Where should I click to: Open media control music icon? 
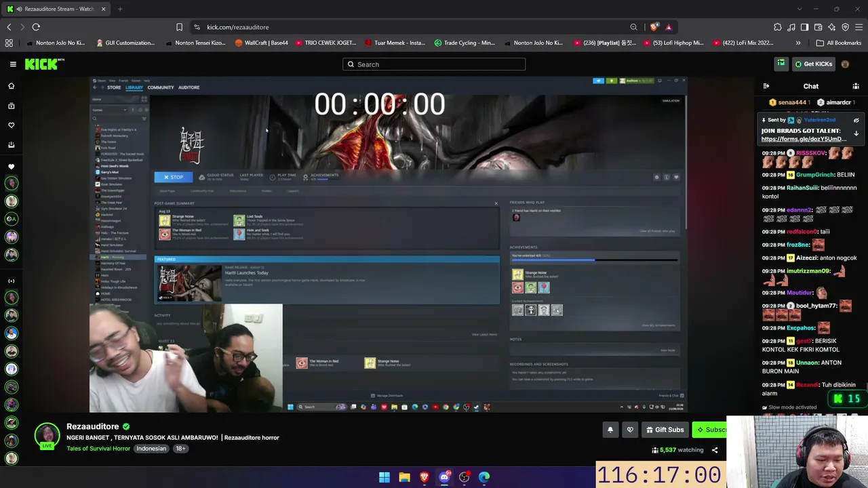[x=791, y=27]
